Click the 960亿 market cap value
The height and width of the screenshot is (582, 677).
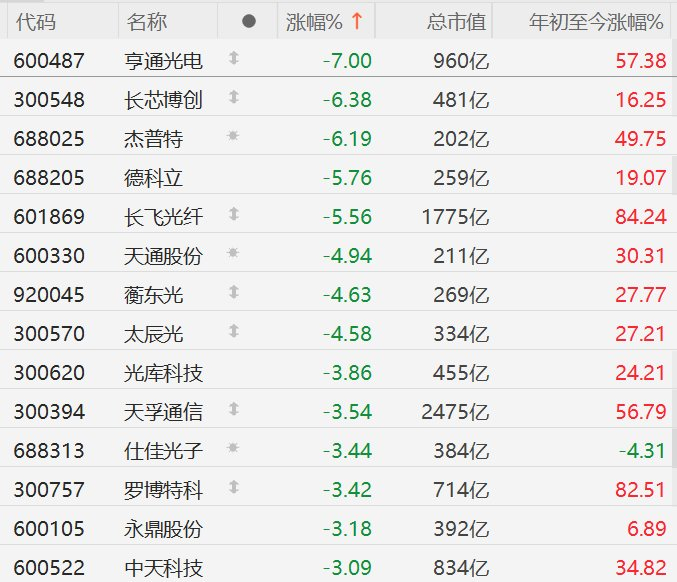coord(461,61)
